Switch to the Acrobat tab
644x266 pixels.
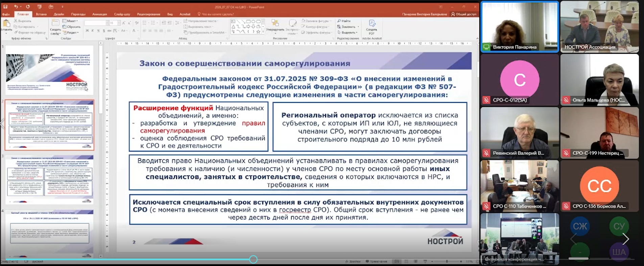185,14
